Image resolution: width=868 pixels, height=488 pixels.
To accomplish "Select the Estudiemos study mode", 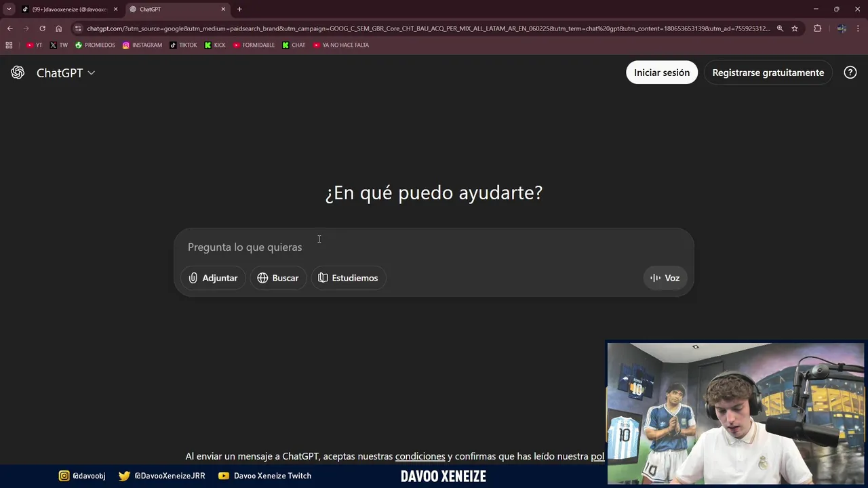I will (348, 278).
